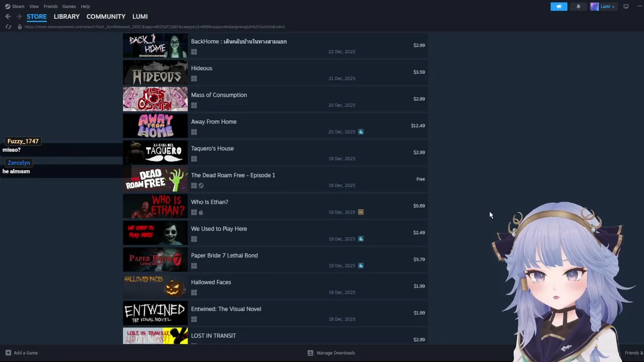Click the SteamOS icon under Dead Roam Free
Image resolution: width=644 pixels, height=362 pixels.
201,186
